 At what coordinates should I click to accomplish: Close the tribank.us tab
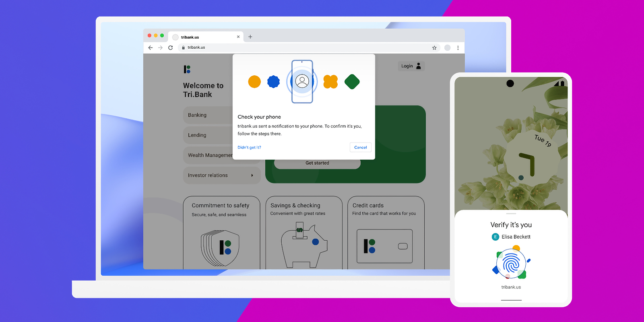(238, 37)
